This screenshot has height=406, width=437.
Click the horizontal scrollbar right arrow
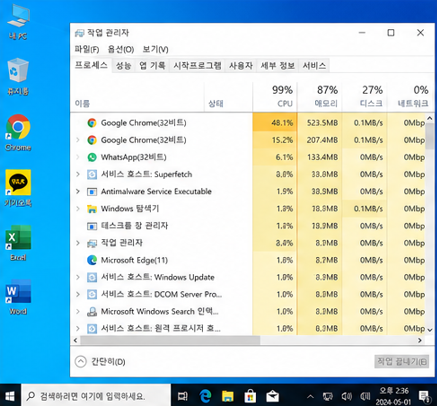(420, 340)
